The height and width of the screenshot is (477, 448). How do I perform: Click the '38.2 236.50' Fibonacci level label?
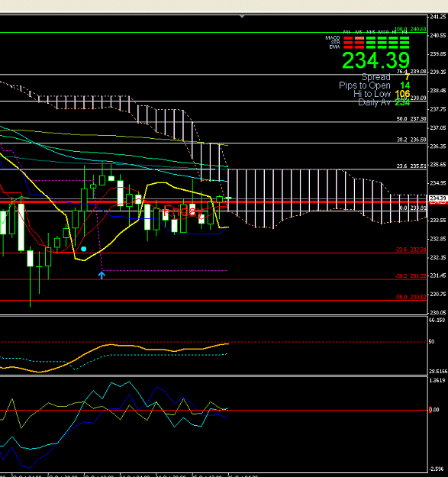point(411,140)
